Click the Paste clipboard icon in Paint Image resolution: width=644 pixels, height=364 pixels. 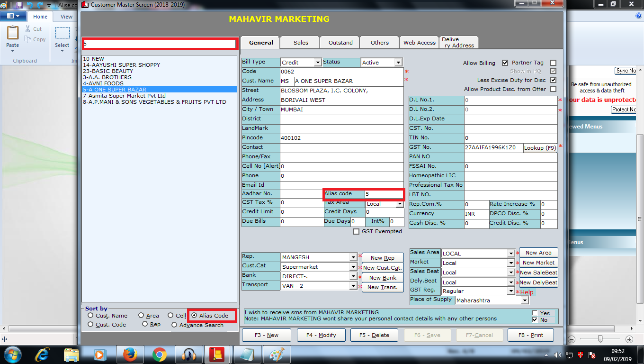point(13,33)
